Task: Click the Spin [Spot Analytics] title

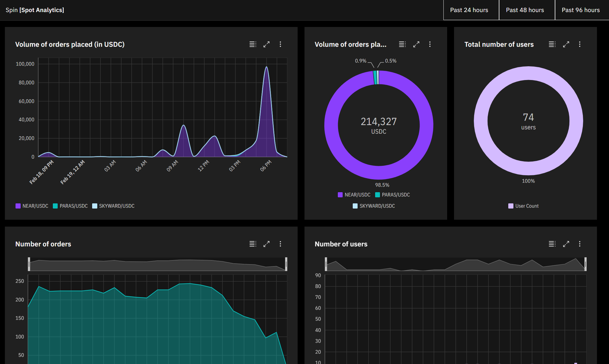Action: (35, 10)
